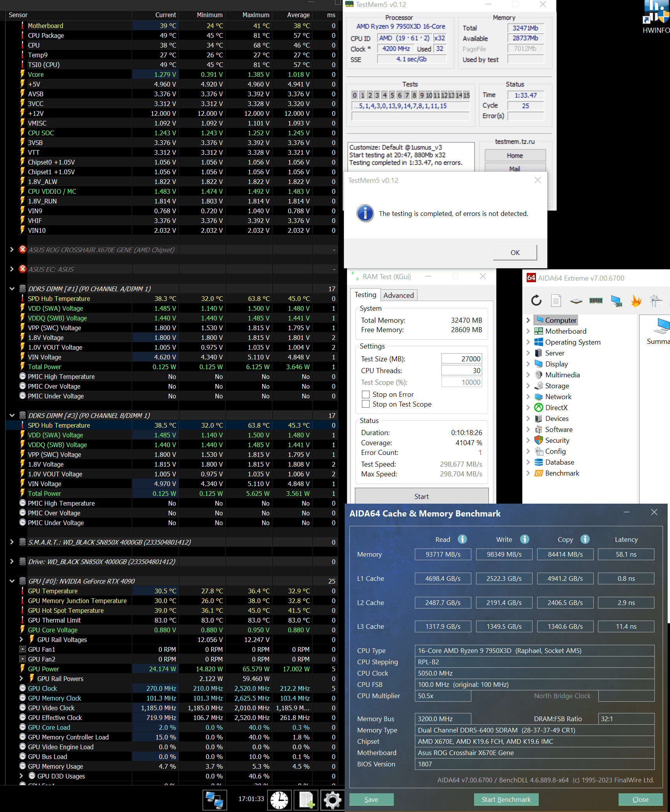
Task: Save the AIDA64 benchmark result
Action: (x=371, y=800)
